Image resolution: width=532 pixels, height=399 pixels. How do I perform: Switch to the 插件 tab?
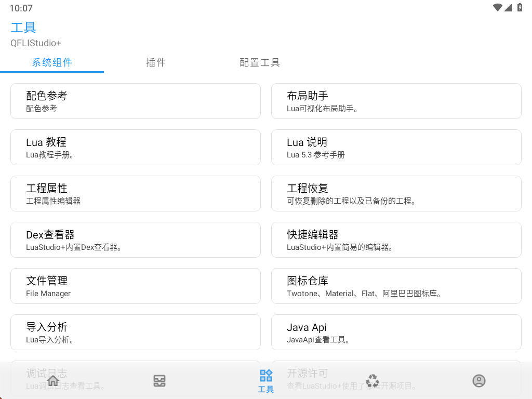click(x=156, y=63)
